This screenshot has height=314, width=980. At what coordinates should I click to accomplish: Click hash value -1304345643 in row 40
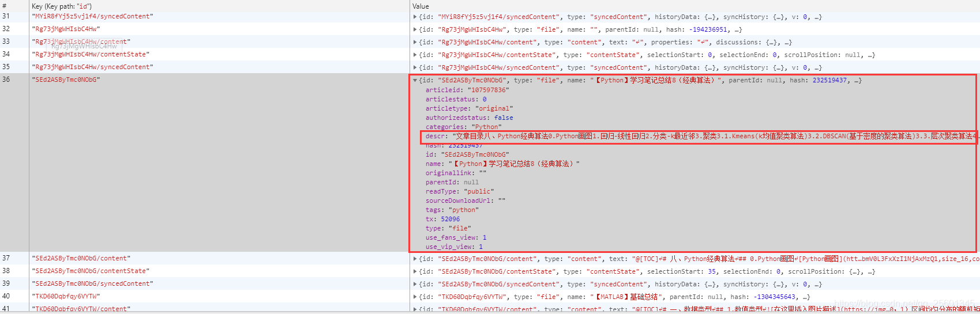(774, 297)
